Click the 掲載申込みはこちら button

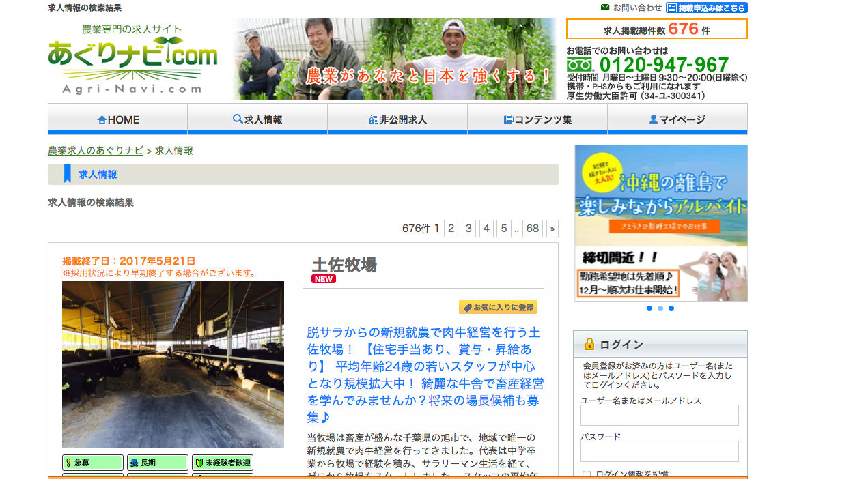707,8
